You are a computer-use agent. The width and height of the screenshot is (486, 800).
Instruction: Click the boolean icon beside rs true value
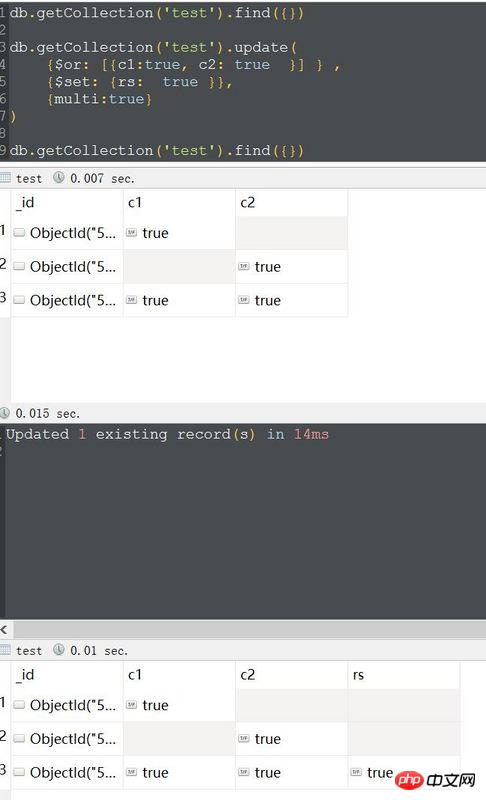pyautogui.click(x=356, y=772)
